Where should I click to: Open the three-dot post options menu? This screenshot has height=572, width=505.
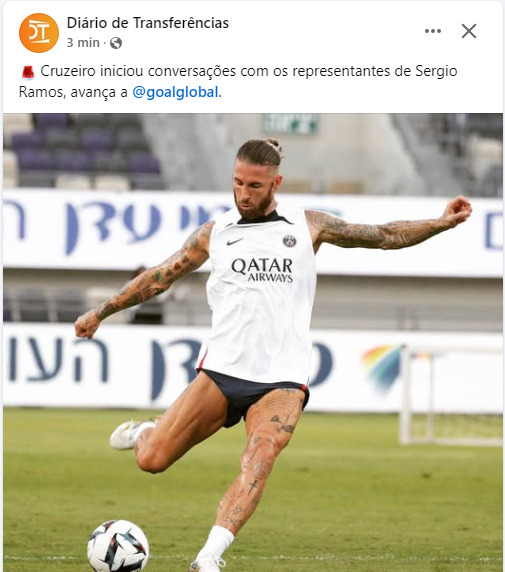tap(433, 31)
